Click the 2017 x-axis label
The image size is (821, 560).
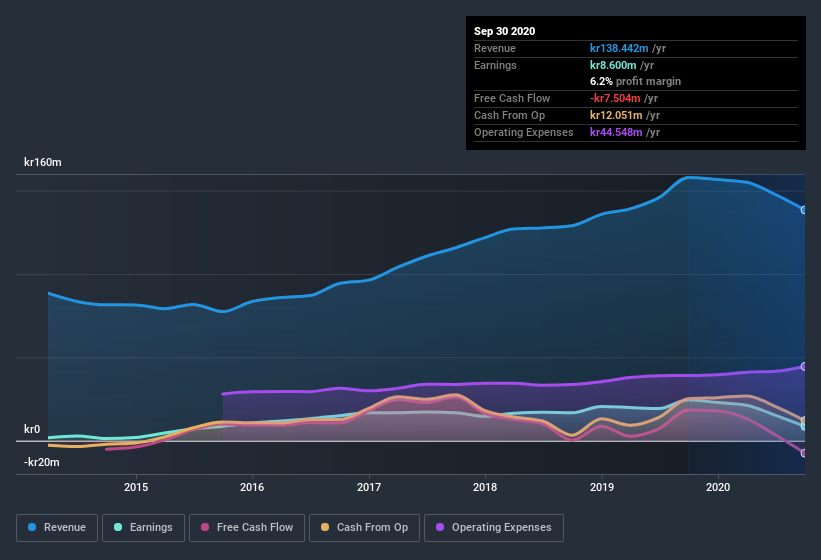tap(369, 487)
